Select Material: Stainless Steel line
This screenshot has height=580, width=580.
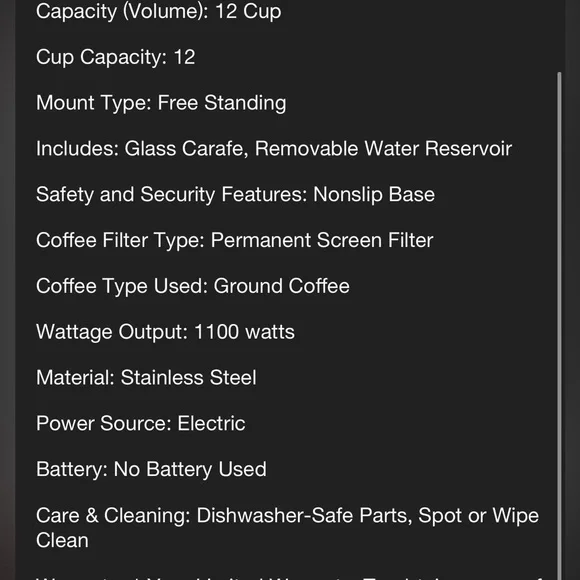[x=146, y=378]
